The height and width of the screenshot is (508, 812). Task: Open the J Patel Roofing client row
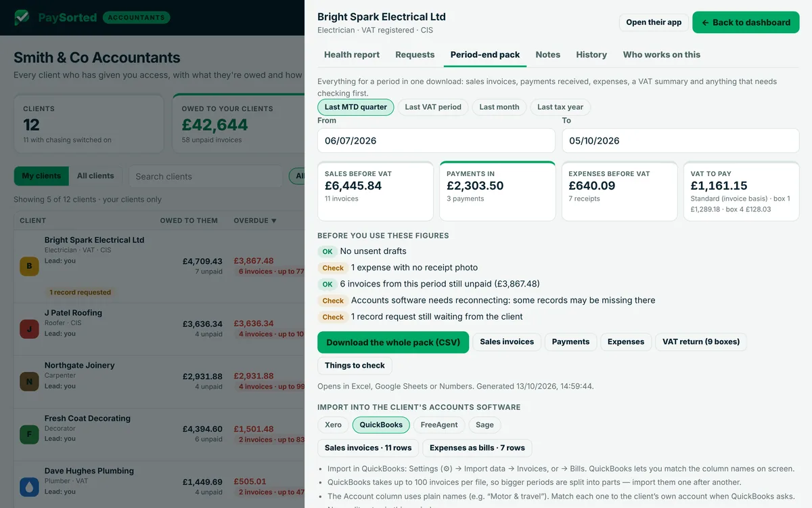point(159,329)
